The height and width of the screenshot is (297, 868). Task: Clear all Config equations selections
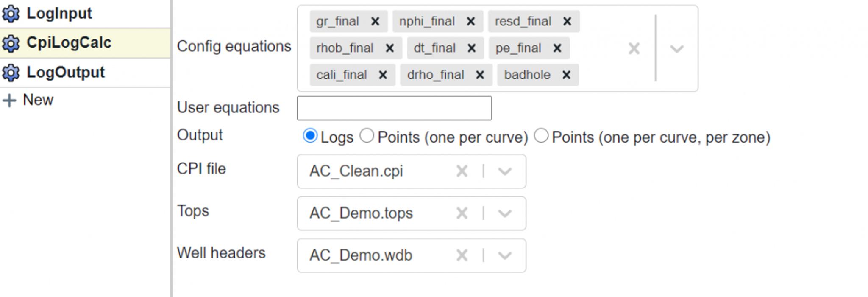pos(634,49)
